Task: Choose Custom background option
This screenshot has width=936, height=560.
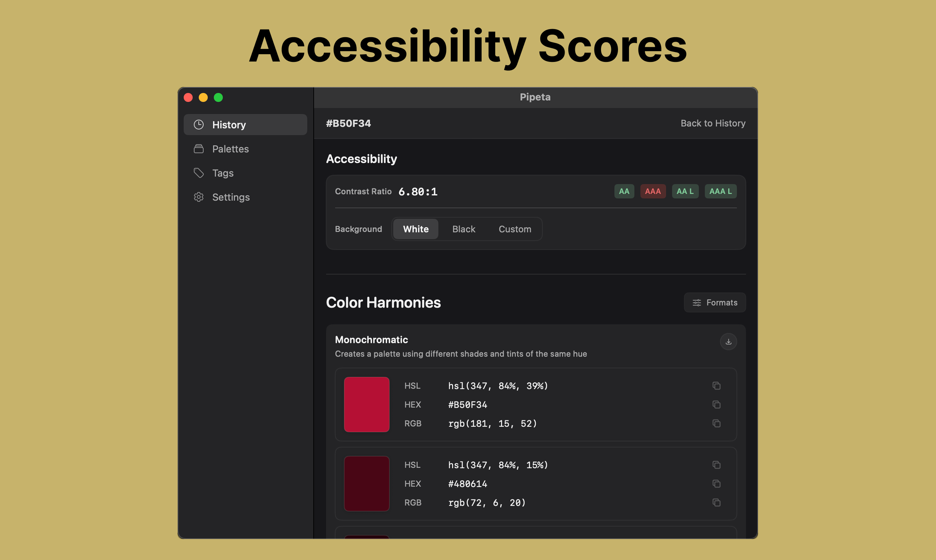Action: pos(515,229)
